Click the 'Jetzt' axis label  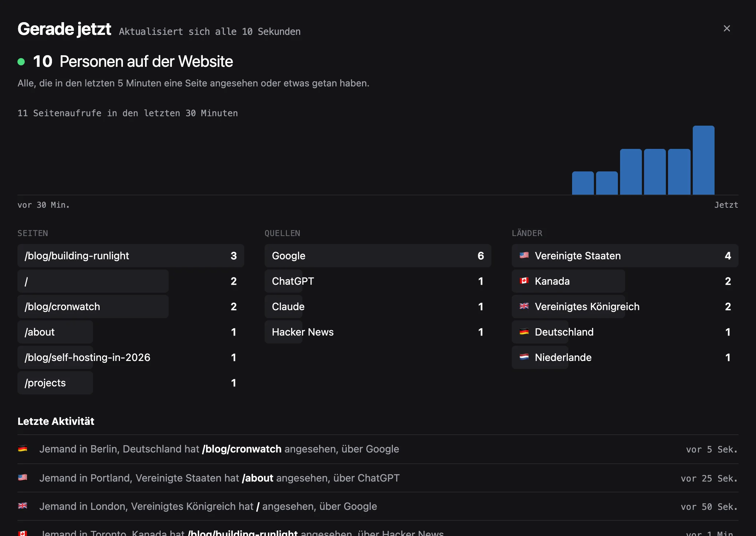coord(726,205)
